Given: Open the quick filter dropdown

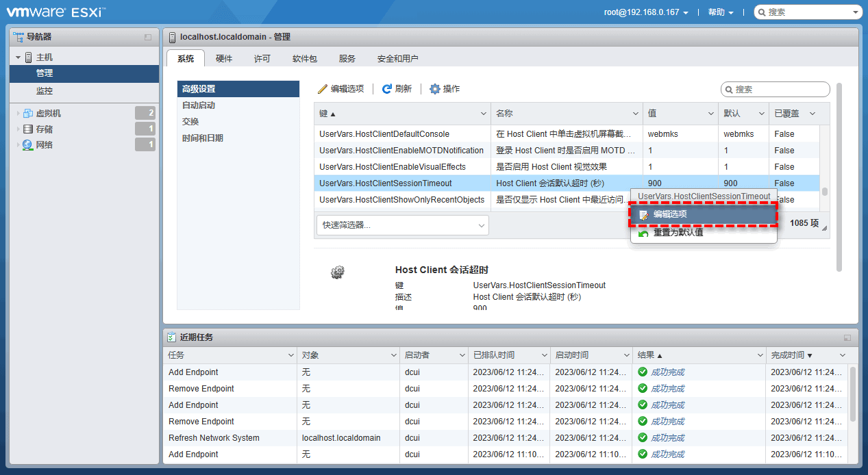Looking at the screenshot, I should [x=402, y=225].
